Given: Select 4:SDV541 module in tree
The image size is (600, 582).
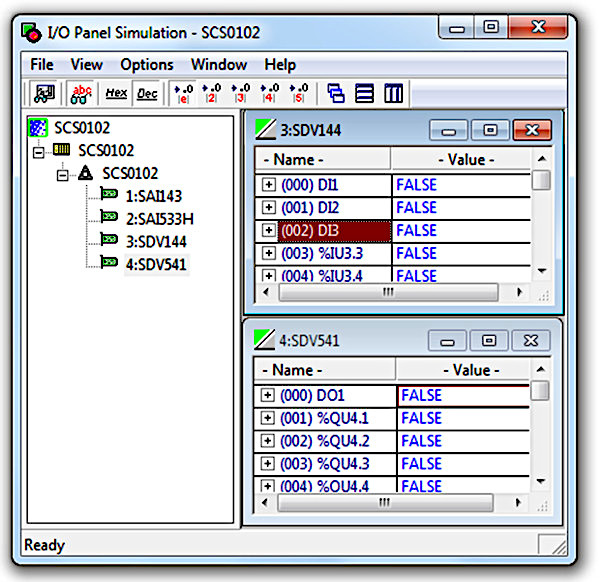Looking at the screenshot, I should point(156,264).
